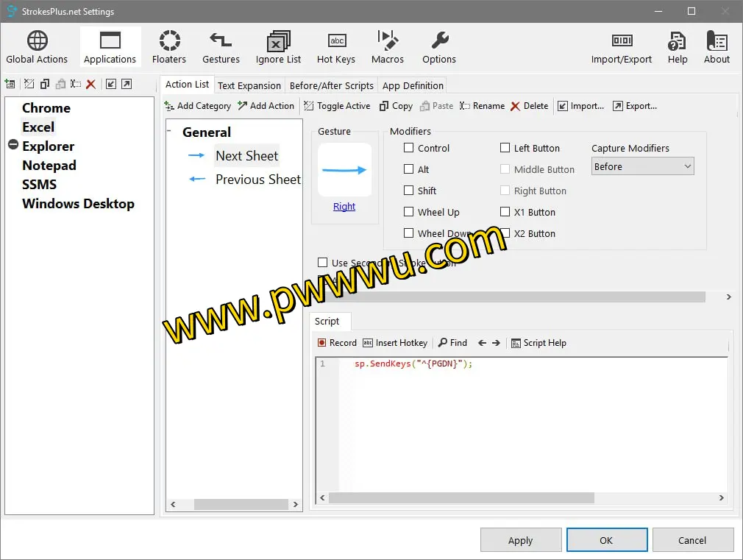Screen dimensions: 743x560
Task: Switch to the Floaters panel
Action: coord(169,46)
